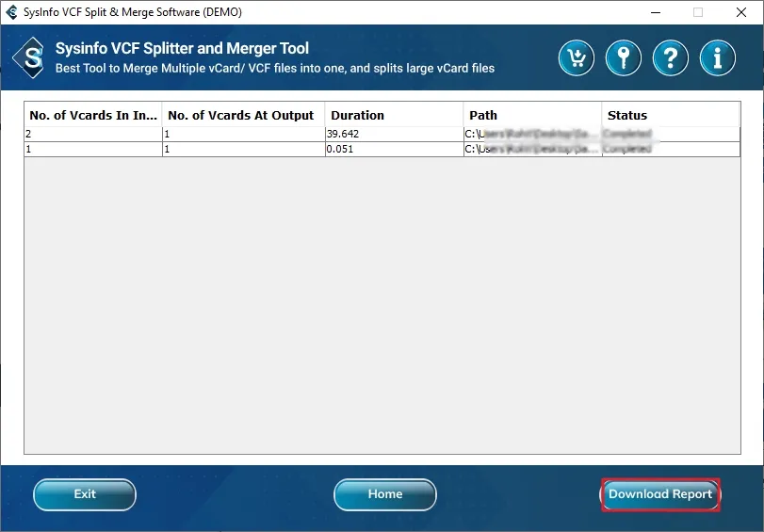Select the status cell in the 39.642 row
Screen dimensions: 764x532
point(671,134)
